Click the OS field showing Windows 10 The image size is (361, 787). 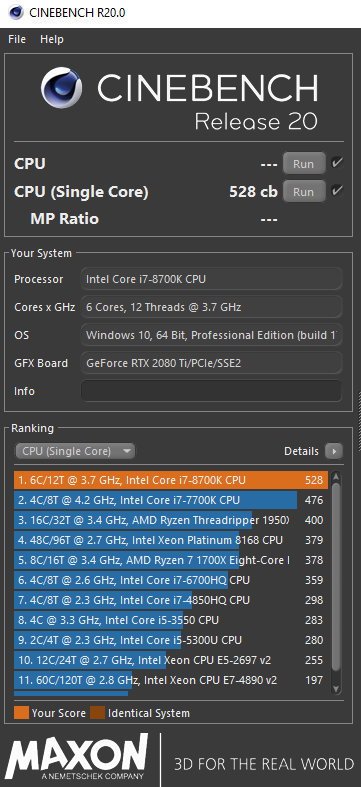click(211, 335)
